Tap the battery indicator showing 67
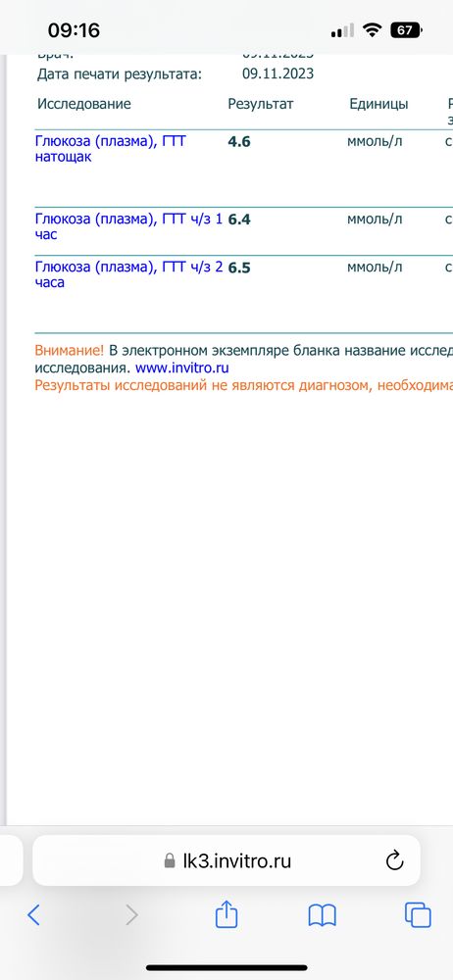Image resolution: width=453 pixels, height=980 pixels. 406,30
